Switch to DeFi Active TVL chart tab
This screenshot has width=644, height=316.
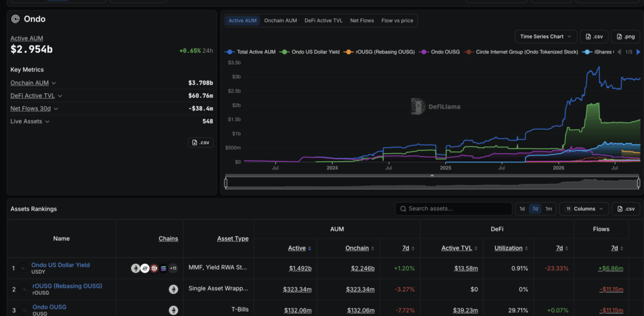coord(323,21)
